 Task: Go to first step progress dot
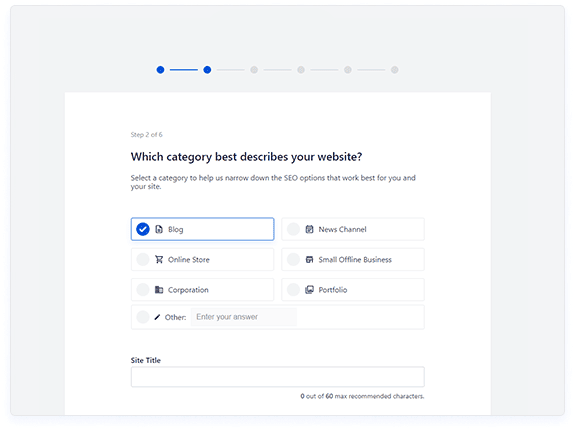click(160, 70)
